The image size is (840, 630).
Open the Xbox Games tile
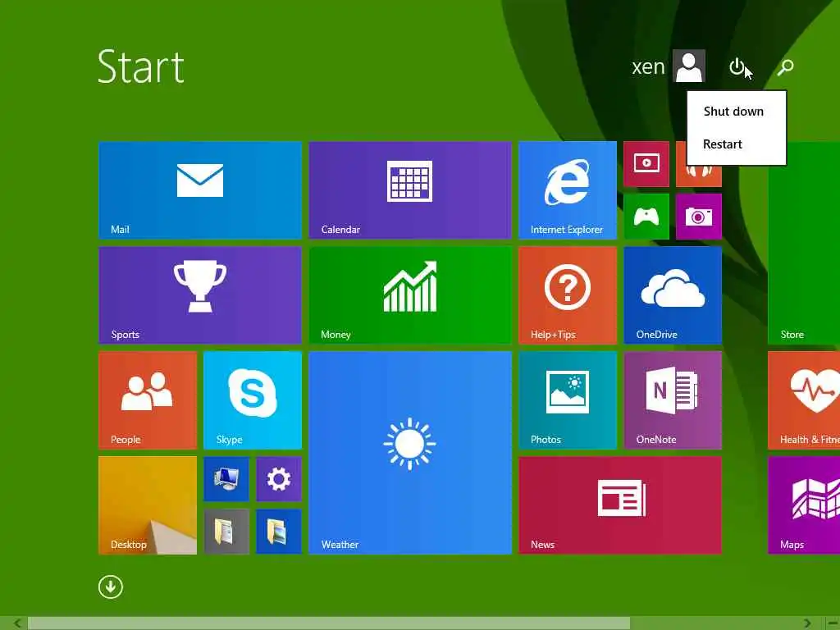(646, 217)
